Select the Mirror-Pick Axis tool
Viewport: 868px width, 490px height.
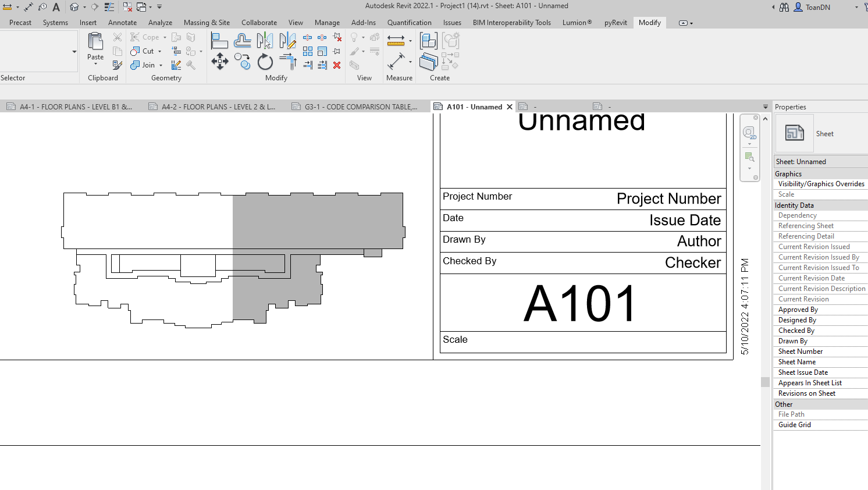point(264,41)
